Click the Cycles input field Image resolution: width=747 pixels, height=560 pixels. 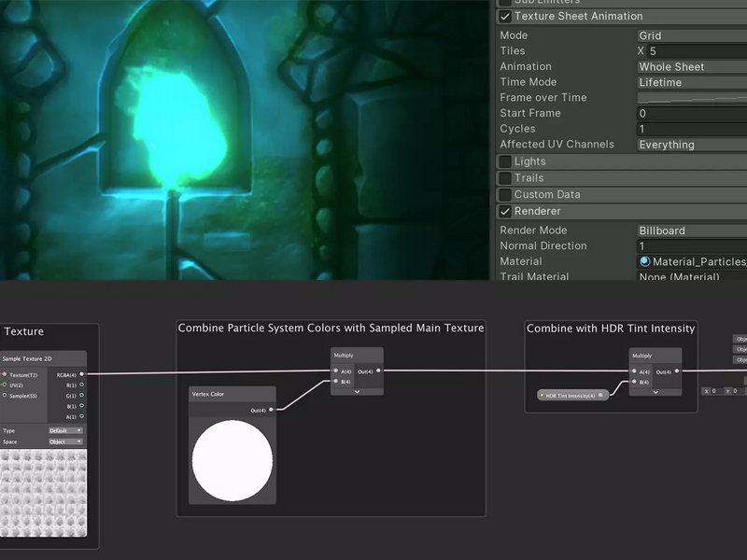[x=692, y=129]
